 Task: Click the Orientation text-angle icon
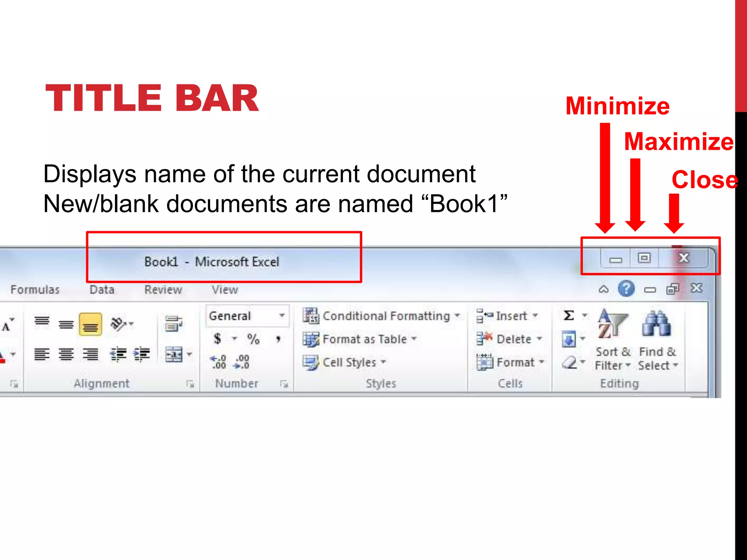[118, 324]
